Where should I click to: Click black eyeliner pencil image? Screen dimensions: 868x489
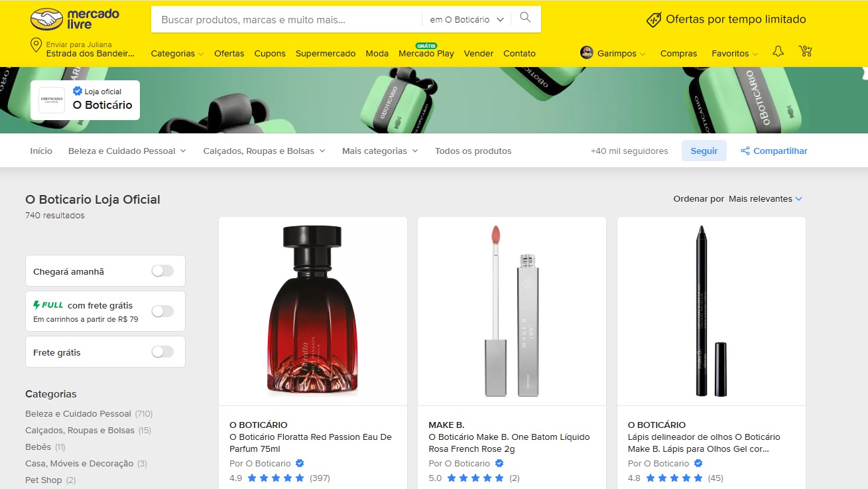pyautogui.click(x=711, y=311)
